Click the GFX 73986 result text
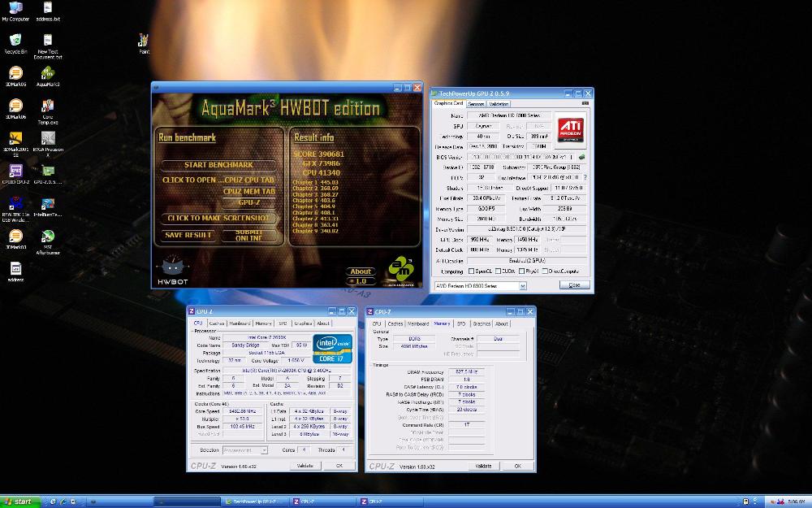Screen dimensions: 812x508 click(322, 163)
